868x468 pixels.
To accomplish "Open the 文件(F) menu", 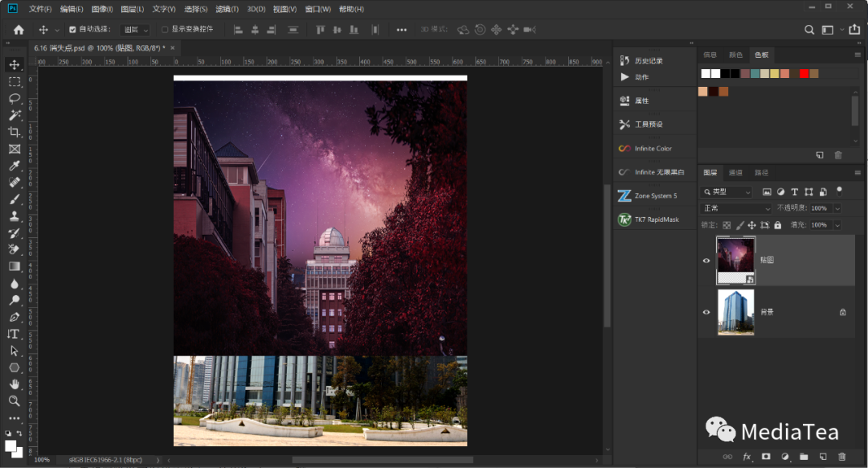I will point(40,9).
